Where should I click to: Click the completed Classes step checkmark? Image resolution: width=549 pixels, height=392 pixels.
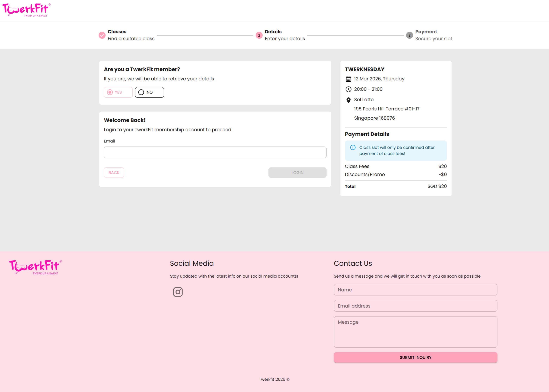(x=102, y=35)
